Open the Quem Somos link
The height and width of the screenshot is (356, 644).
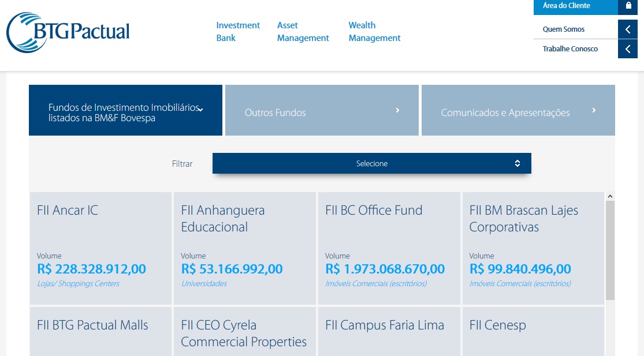(x=564, y=29)
